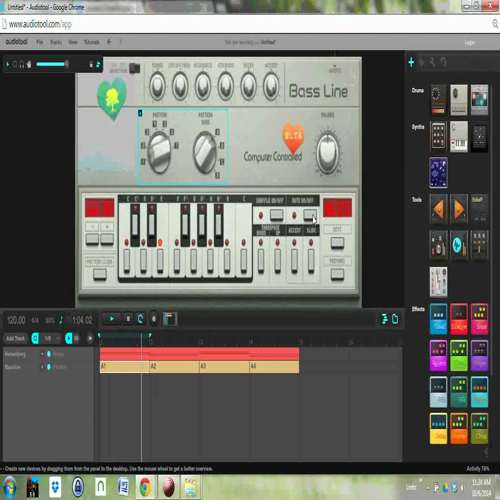Expand the Bassline track dropdown arrow
500x500 pixels.
click(x=42, y=367)
